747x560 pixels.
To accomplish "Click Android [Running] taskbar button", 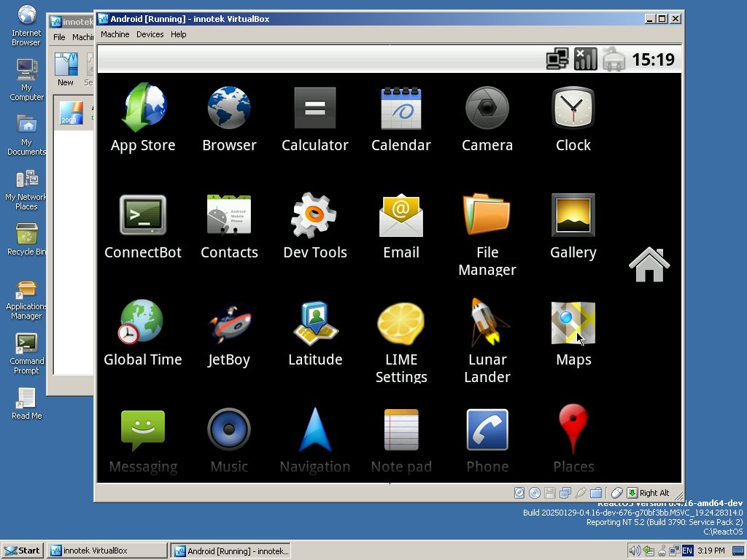I will coord(231,551).
